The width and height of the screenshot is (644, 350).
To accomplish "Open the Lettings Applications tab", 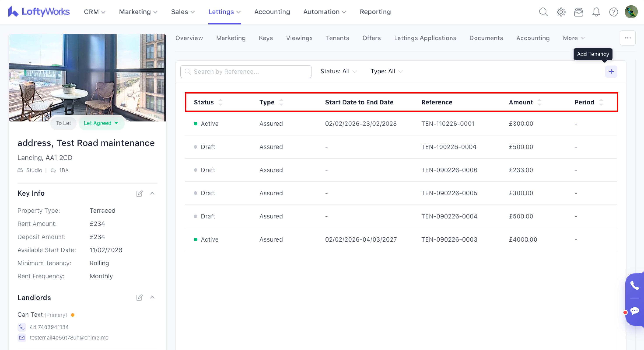I will [425, 38].
